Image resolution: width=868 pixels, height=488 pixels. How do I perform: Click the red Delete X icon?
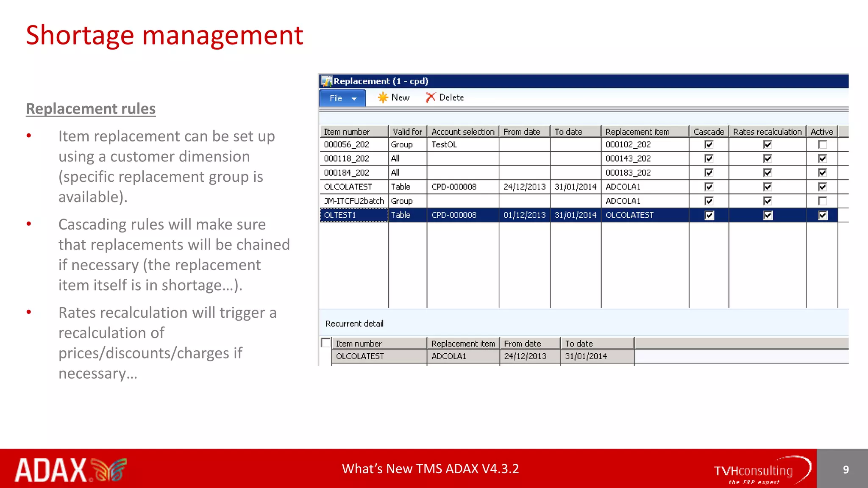(430, 97)
